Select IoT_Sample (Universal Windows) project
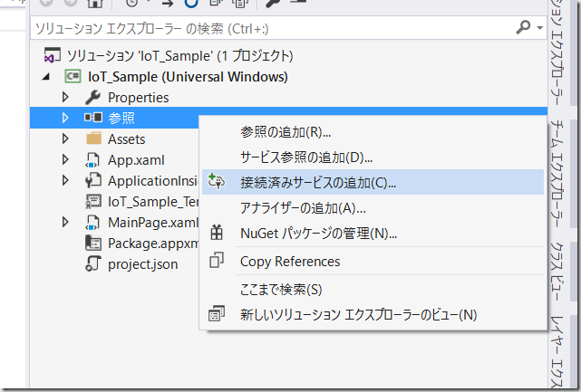 pos(188,77)
